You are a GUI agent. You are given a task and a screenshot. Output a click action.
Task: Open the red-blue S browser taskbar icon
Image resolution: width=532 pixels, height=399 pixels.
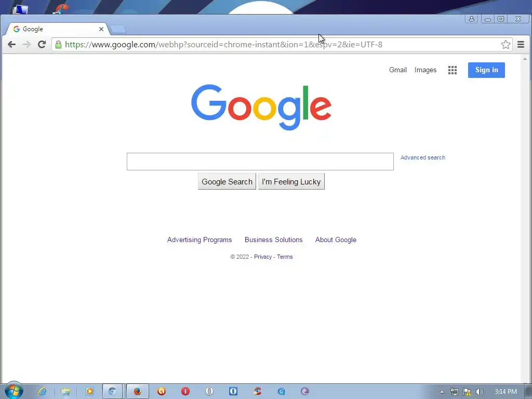[x=257, y=391]
